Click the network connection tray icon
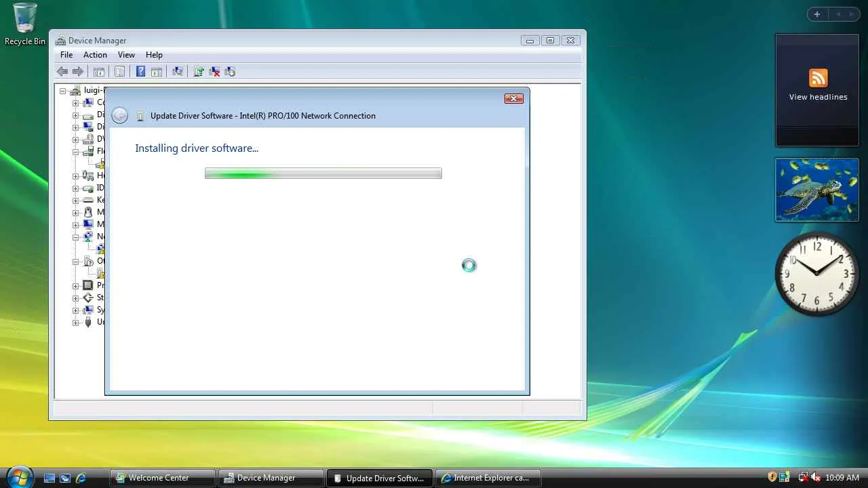Screen dimensions: 868x488 point(803,477)
